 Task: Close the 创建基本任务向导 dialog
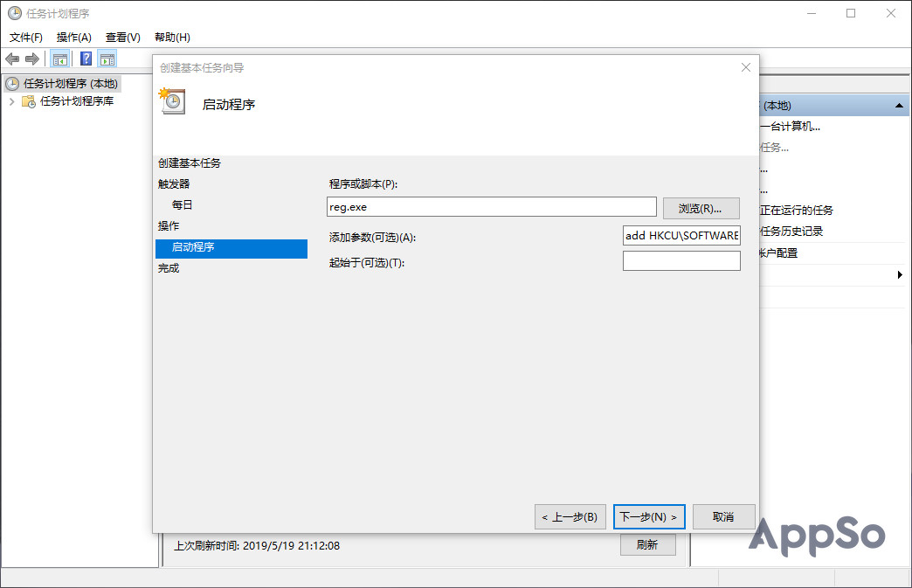coord(746,67)
